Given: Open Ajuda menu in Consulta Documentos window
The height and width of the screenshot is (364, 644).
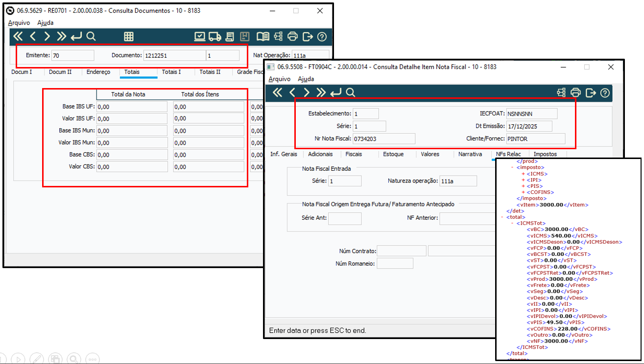Looking at the screenshot, I should (46, 23).
